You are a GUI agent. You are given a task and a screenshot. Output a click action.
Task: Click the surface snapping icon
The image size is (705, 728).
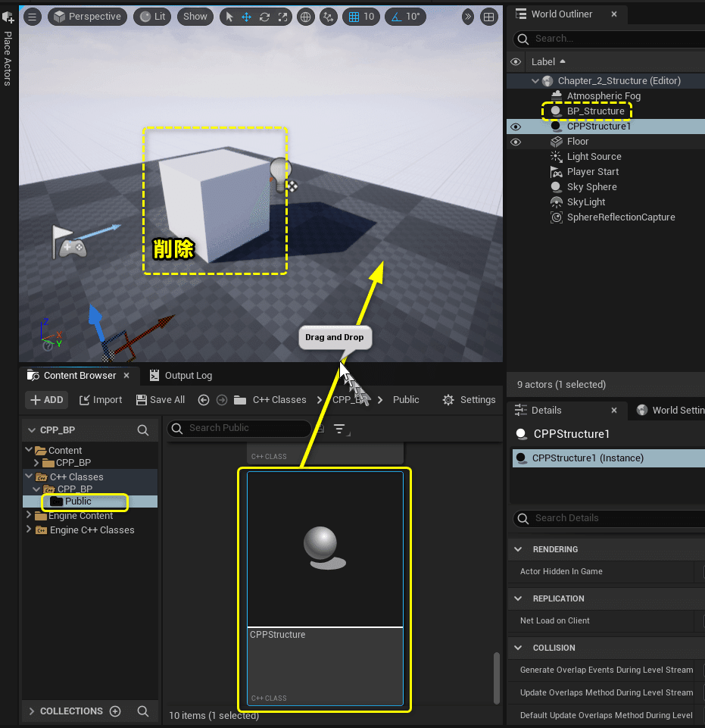328,17
